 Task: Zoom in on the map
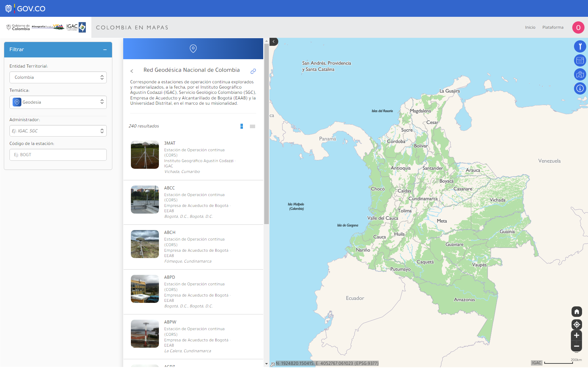point(576,335)
